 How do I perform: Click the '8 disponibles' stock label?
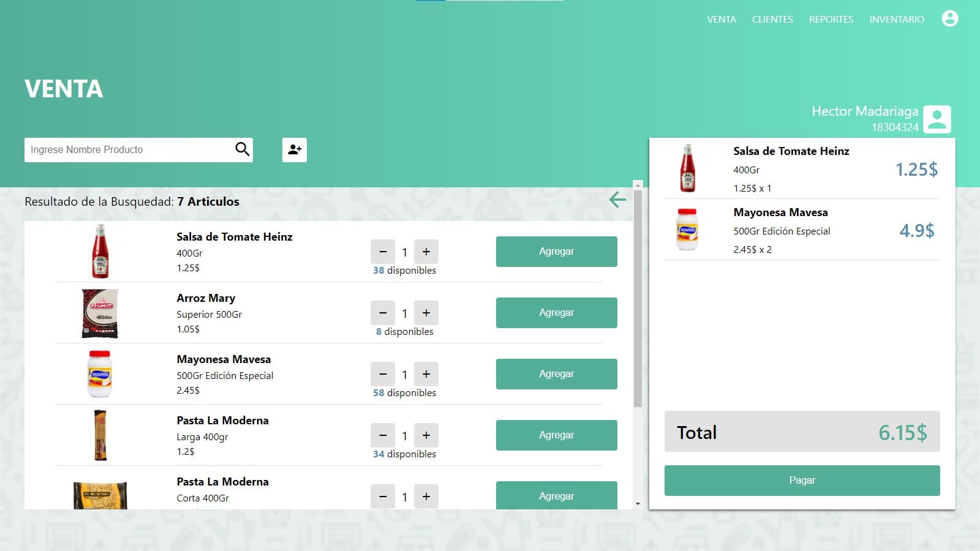point(404,332)
